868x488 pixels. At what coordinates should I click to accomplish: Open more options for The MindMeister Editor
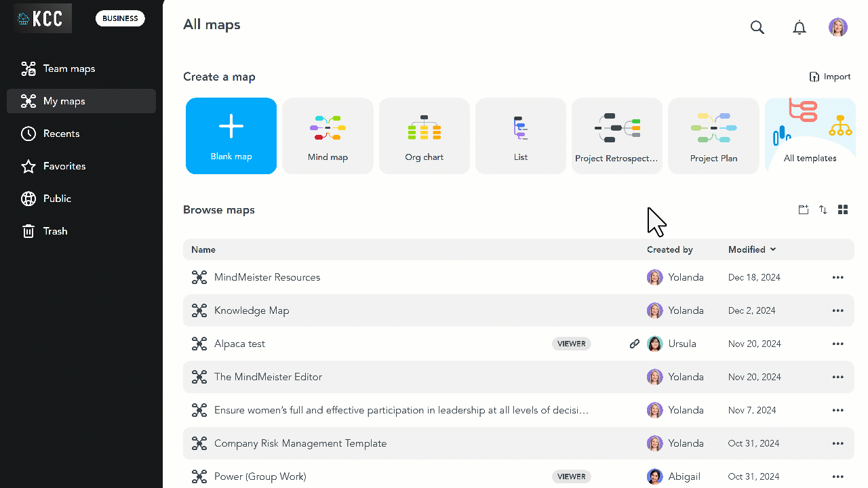point(838,377)
